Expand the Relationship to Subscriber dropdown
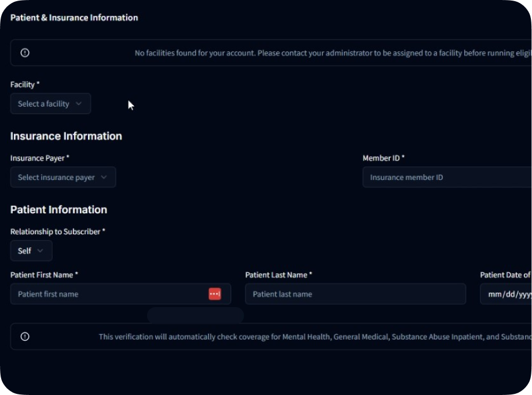This screenshot has height=395, width=532. coord(31,250)
